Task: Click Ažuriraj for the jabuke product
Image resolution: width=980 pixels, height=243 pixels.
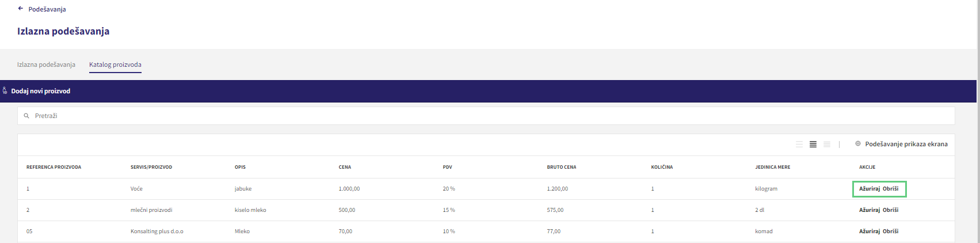Action: coord(870,189)
